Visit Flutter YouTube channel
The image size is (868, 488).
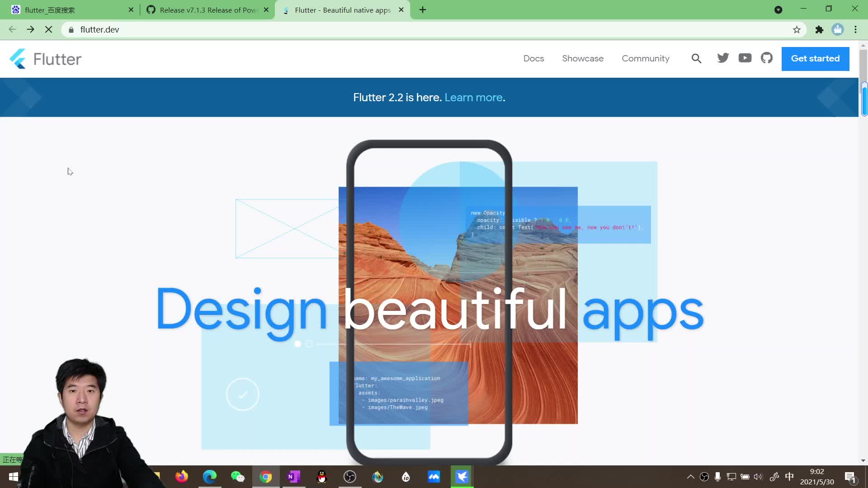pyautogui.click(x=745, y=58)
